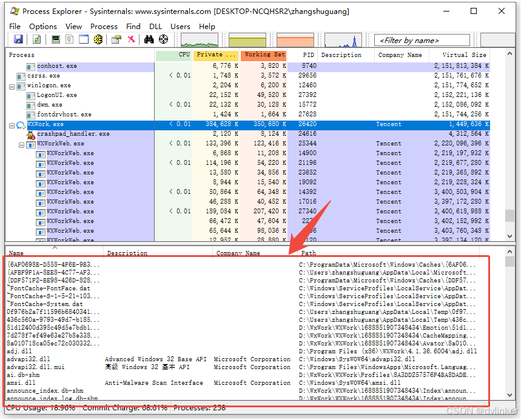
Task: Click the yellow commit history graph
Action: coord(247,40)
